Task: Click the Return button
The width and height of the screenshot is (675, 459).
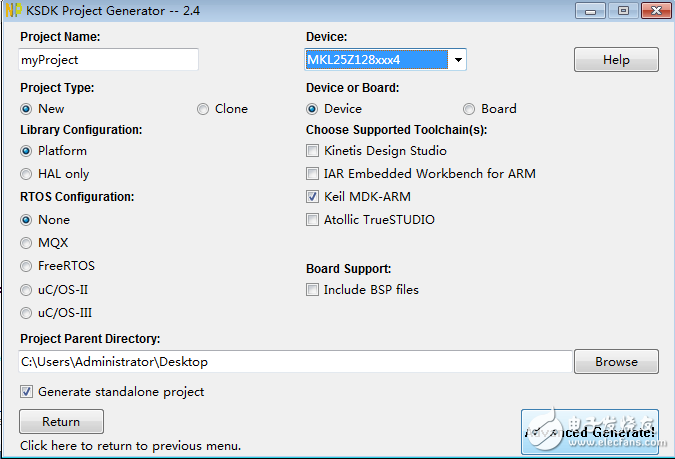Action: [x=61, y=422]
